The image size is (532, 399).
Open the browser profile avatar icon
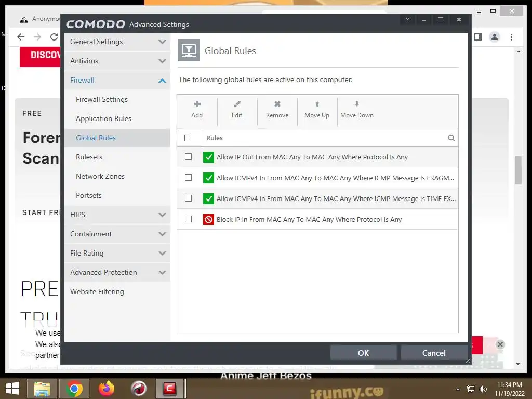pos(495,37)
